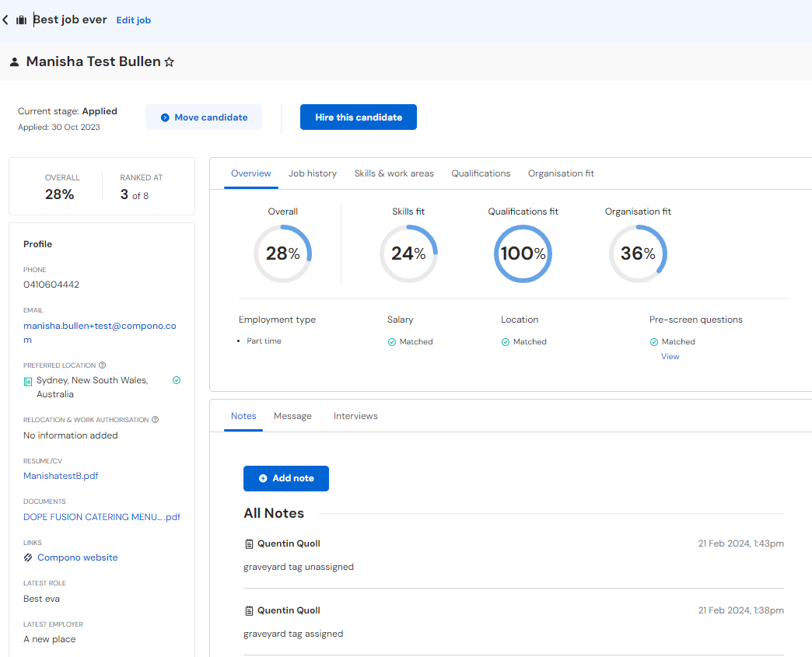This screenshot has width=812, height=657.
Task: Click the 'Best eva' latest role
Action: (x=41, y=599)
